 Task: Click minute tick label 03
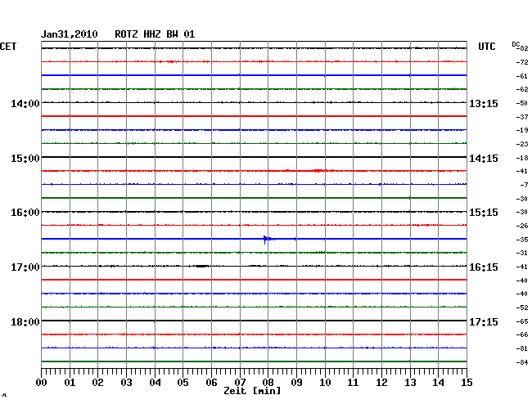point(126,382)
